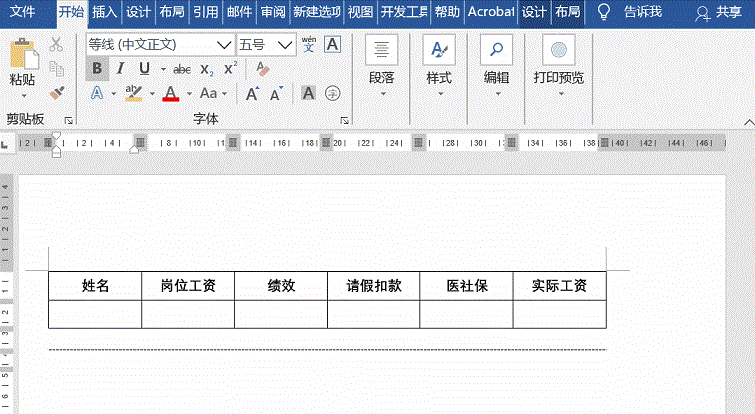This screenshot has width=755, height=414.
Task: Select the Format Painter brush
Action: click(x=57, y=93)
